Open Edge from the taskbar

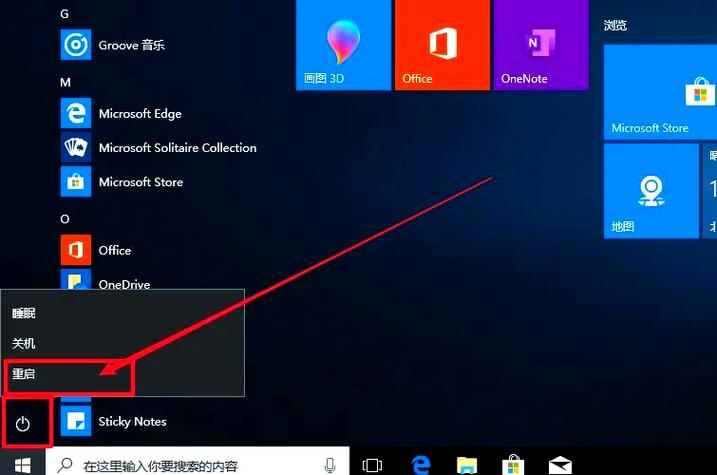(421, 465)
